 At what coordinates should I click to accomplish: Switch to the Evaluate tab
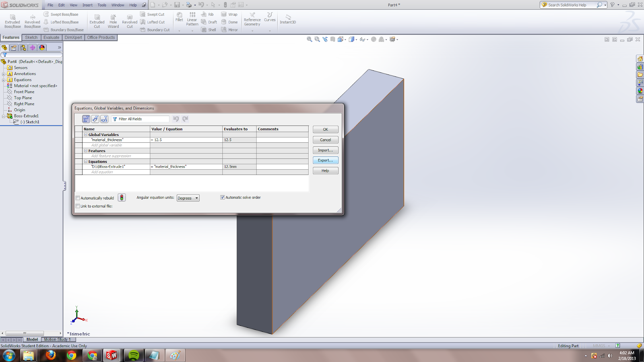(x=51, y=37)
